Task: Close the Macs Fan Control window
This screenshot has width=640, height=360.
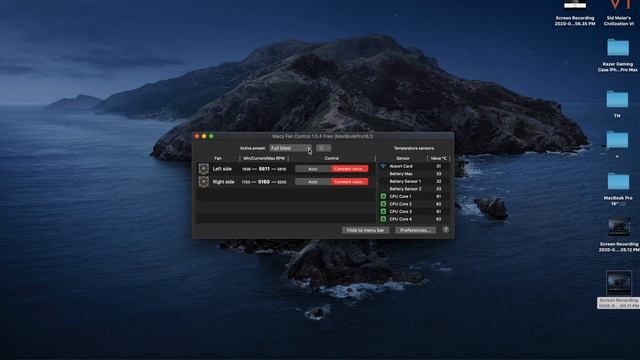Action: tap(197, 136)
